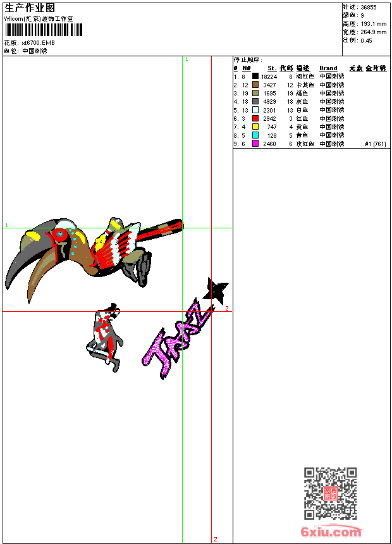Click the '黄色' color description
This screenshot has width=392, height=544.
[302, 127]
